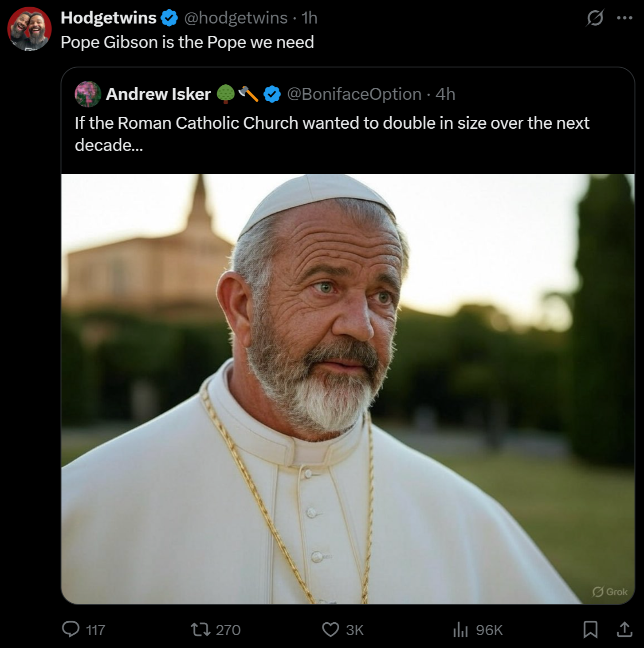Open the reply composer on Hodgetwins' post

pos(72,629)
